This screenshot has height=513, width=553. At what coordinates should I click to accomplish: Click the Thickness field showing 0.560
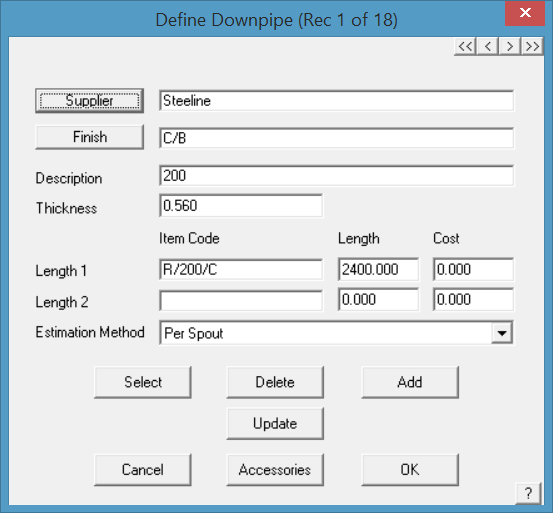click(x=241, y=206)
